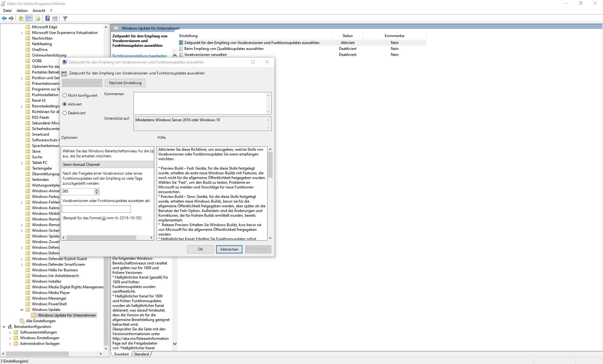This screenshot has height=364, width=603.
Task: Click the Microsoft Edge folder icon
Action: coord(28,27)
